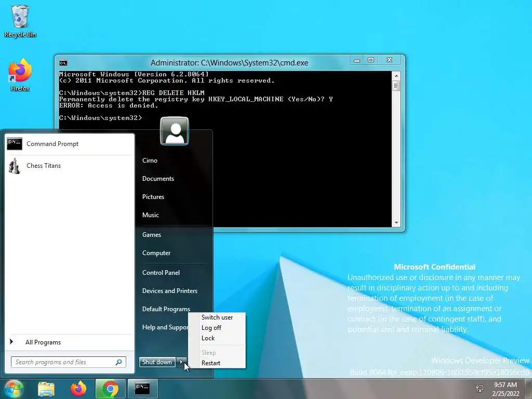Click the Show desktop button at taskbar end
This screenshot has height=399, width=532.
[528, 389]
